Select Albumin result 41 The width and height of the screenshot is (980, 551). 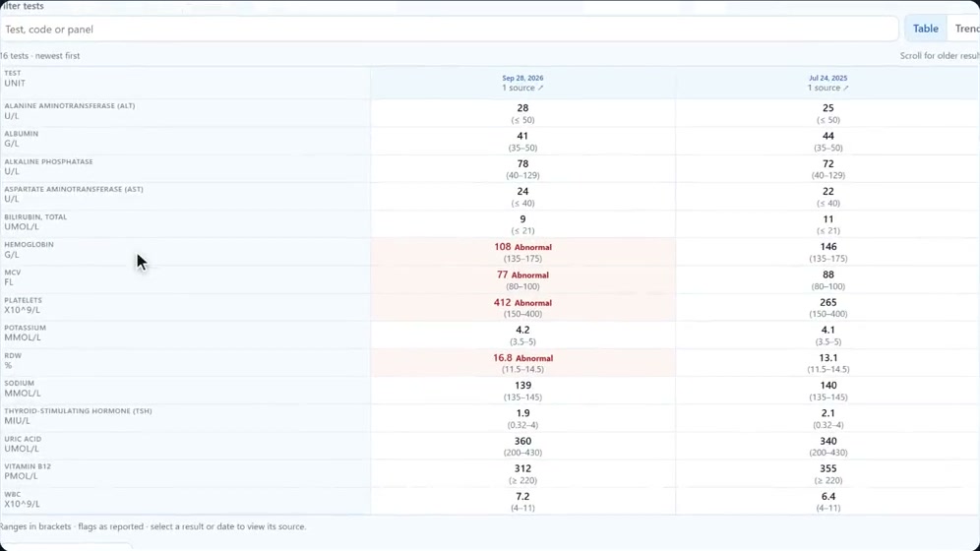[522, 136]
